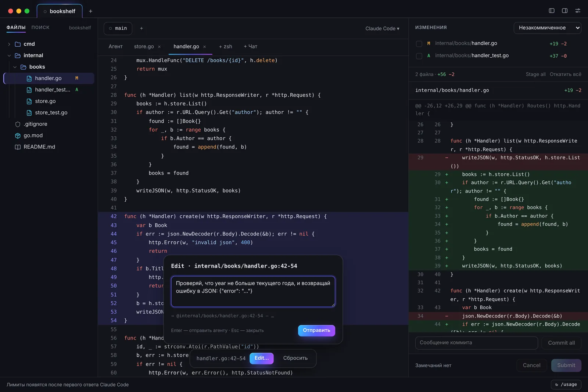Switch to the Агент tab
Viewport: 588px width, 392px height.
coord(115,47)
